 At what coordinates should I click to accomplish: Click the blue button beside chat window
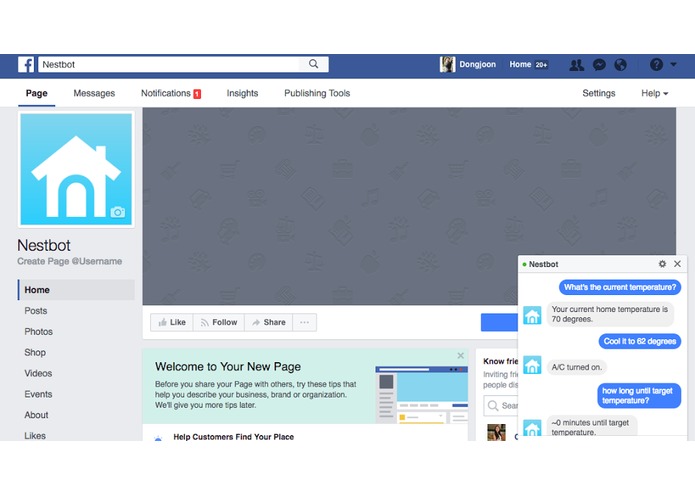point(499,322)
